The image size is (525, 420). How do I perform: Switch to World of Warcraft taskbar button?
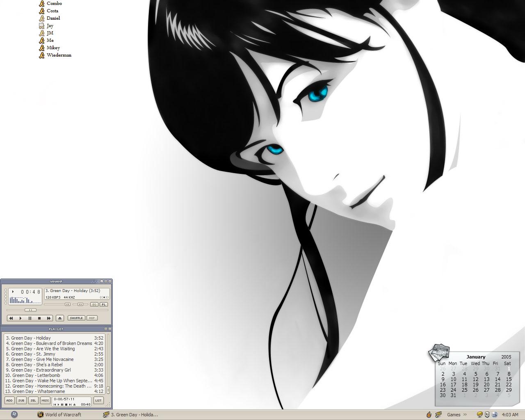(59, 415)
